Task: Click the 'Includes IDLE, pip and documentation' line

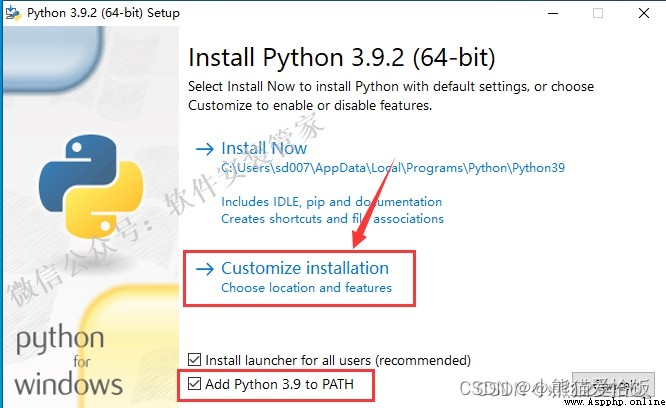Action: tap(331, 202)
